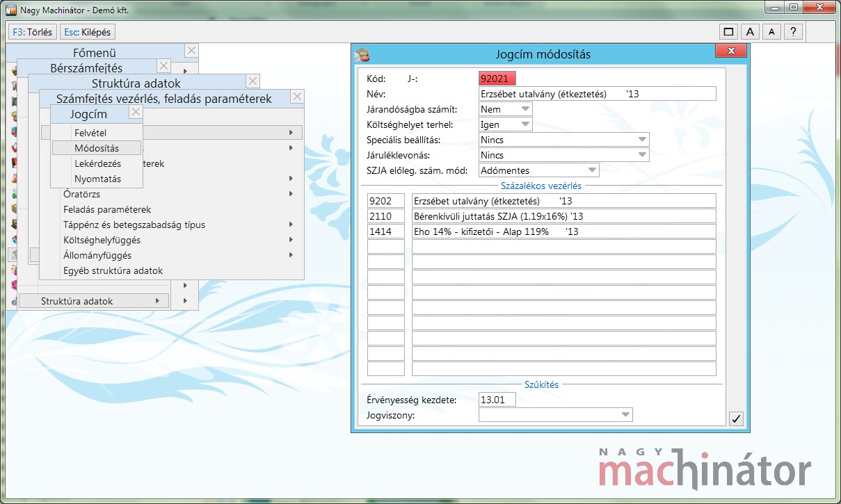Click the code cell 9202
The width and height of the screenshot is (841, 504).
pos(386,201)
